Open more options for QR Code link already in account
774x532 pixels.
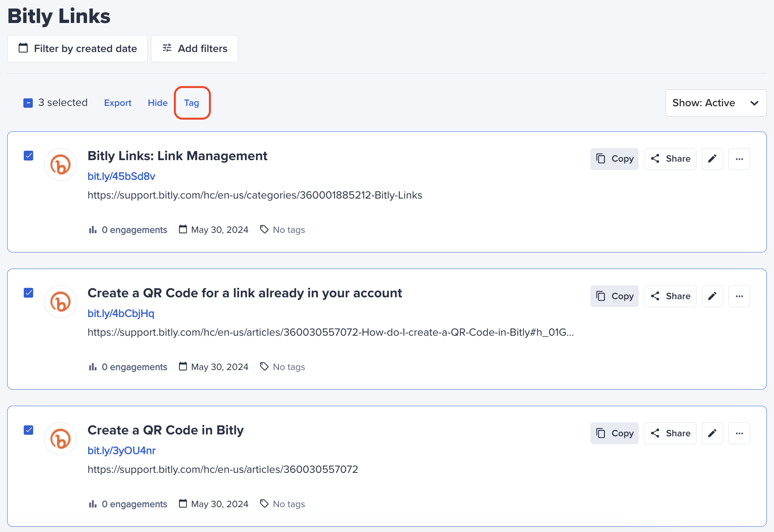(x=739, y=296)
